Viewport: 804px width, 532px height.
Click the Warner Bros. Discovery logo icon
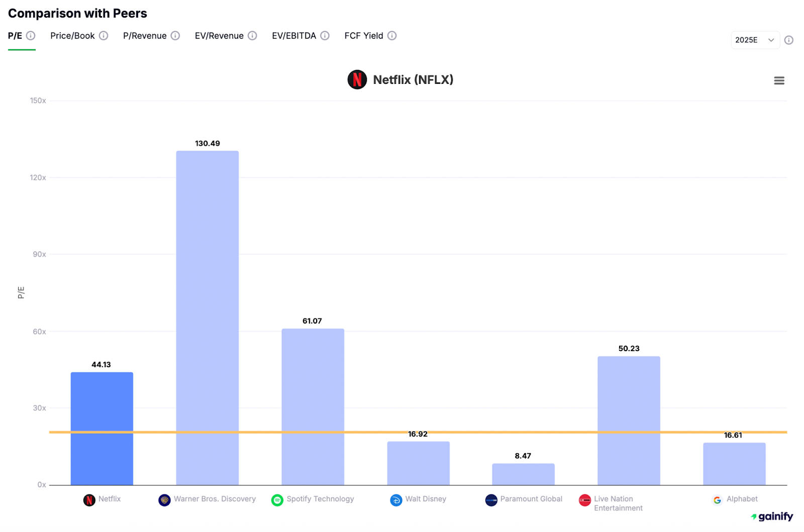coord(164,500)
